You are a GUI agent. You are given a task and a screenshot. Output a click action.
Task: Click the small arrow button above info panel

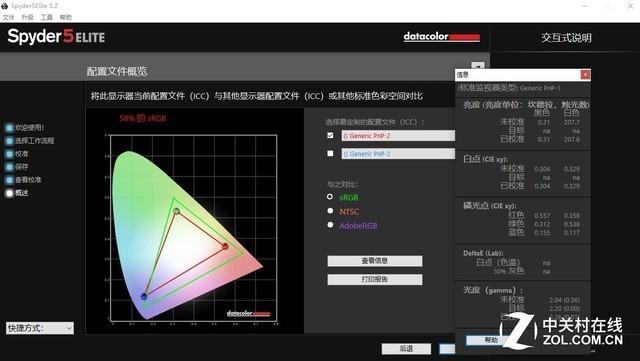pos(478,65)
